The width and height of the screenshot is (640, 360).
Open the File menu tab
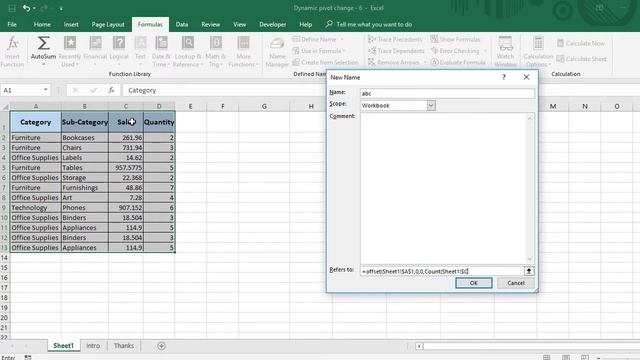tap(12, 24)
